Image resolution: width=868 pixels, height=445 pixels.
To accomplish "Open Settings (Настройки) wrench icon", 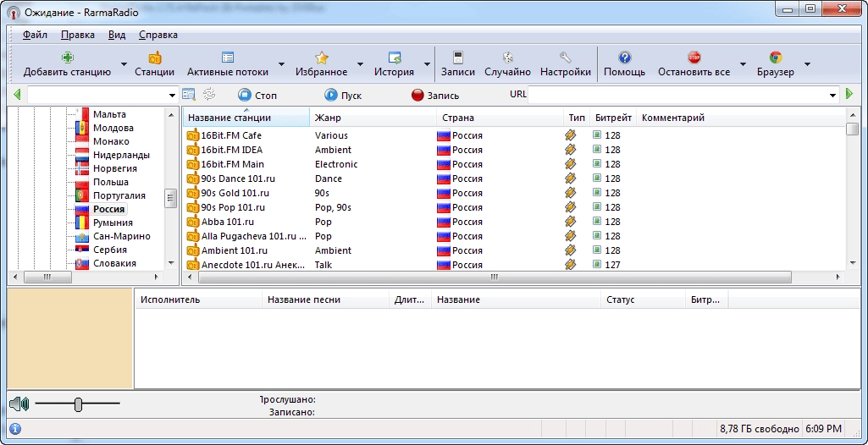I will 565,58.
